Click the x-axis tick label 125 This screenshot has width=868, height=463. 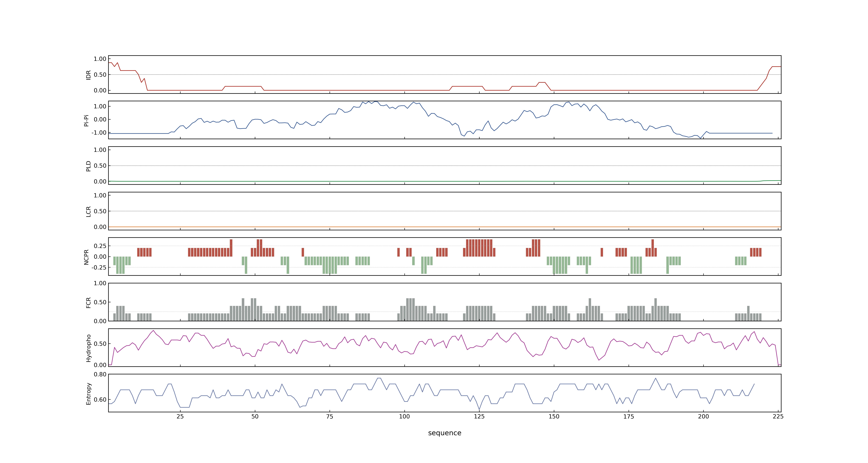pyautogui.click(x=479, y=416)
